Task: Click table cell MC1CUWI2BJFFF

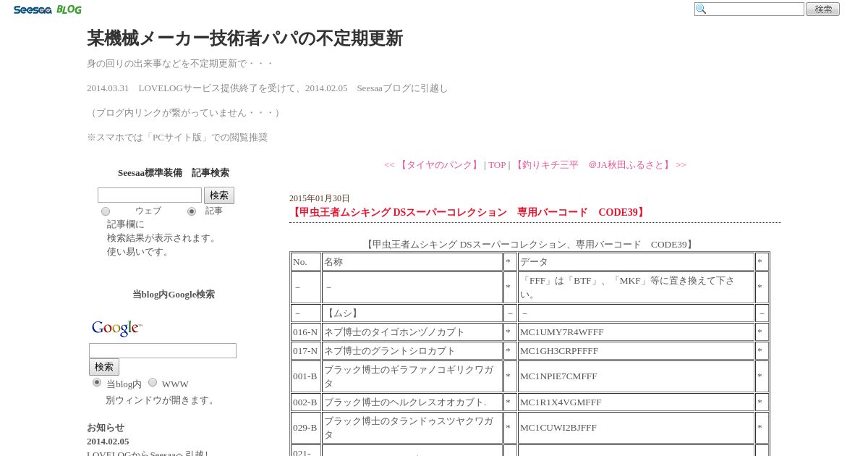Action: pos(636,428)
